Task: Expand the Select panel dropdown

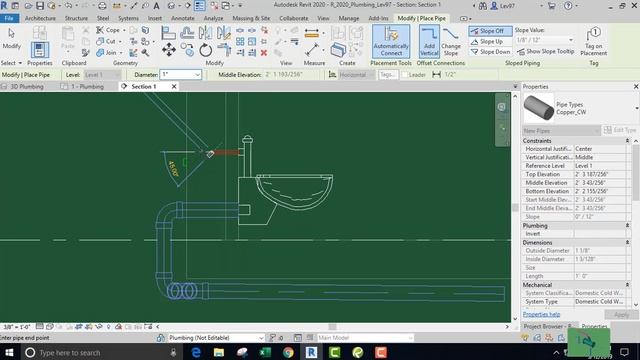Action: pyautogui.click(x=11, y=63)
